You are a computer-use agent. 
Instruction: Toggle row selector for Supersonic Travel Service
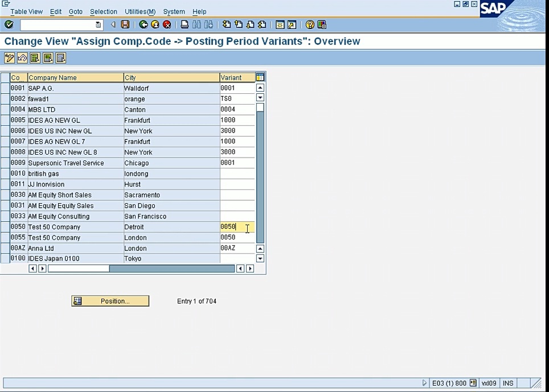coord(5,163)
